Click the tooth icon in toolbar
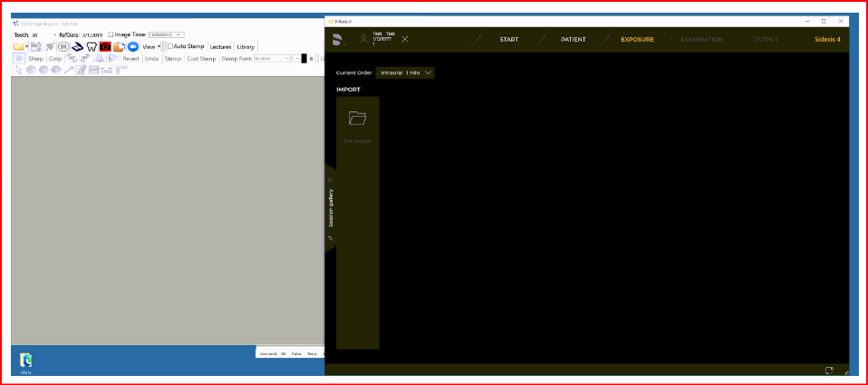 (x=92, y=46)
